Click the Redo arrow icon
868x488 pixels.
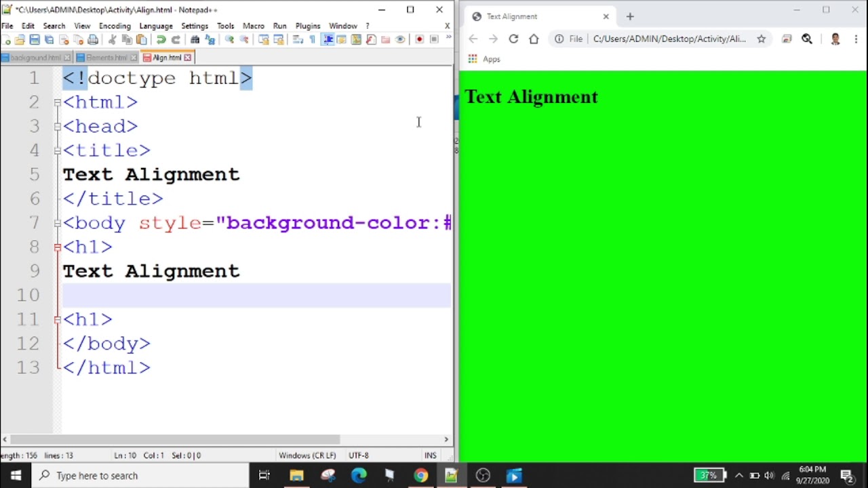click(176, 39)
